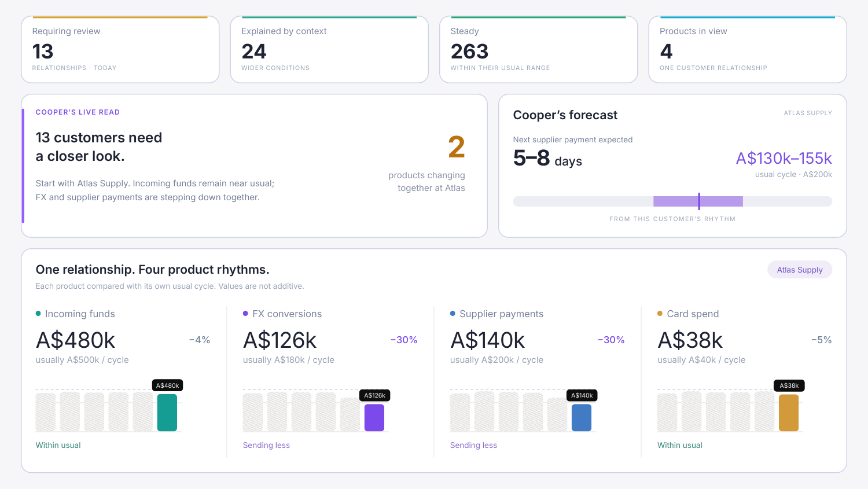Click the blue dot beside Supplier payments

coord(453,314)
